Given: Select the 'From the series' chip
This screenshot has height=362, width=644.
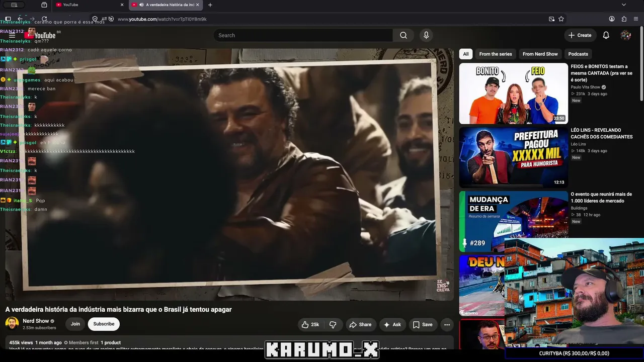Looking at the screenshot, I should (x=496, y=54).
